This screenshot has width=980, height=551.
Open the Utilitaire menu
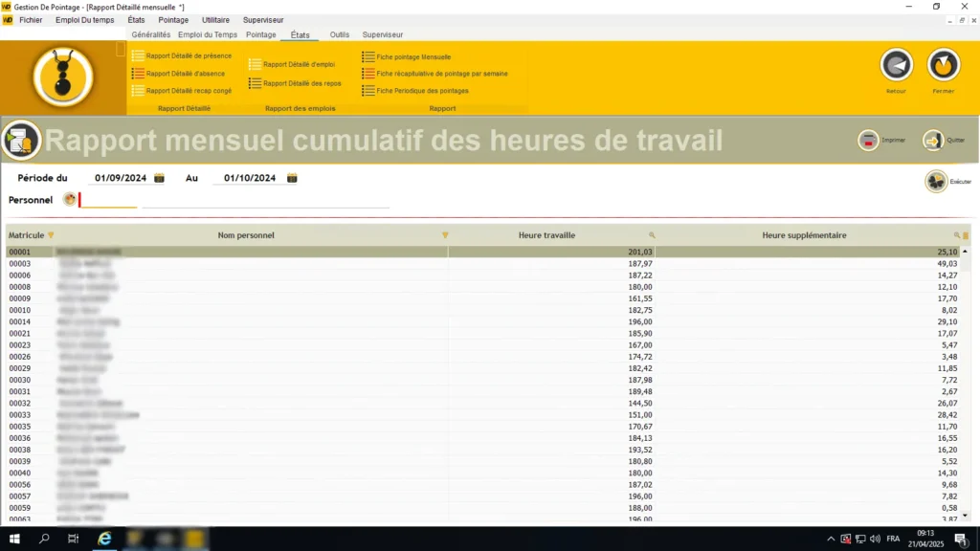[215, 20]
